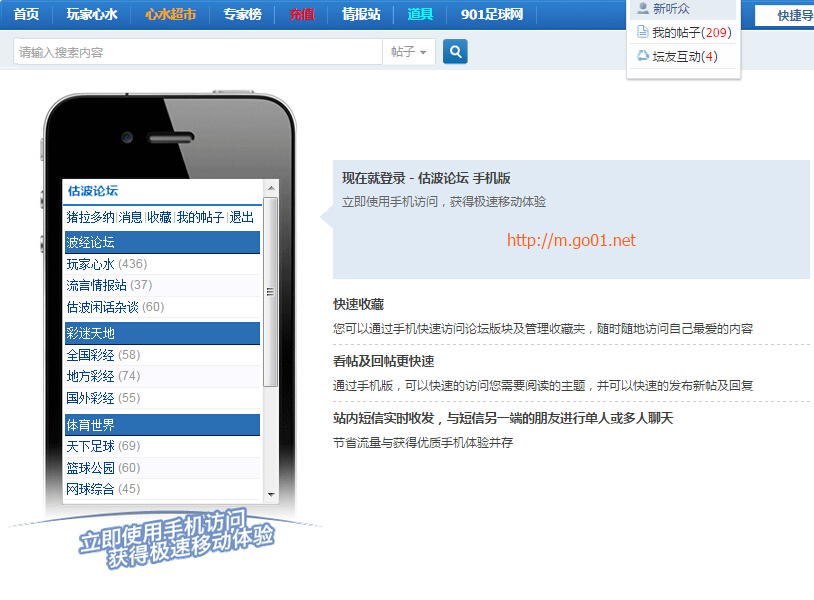
Task: Open 情报站 from the top menu
Action: pos(361,14)
